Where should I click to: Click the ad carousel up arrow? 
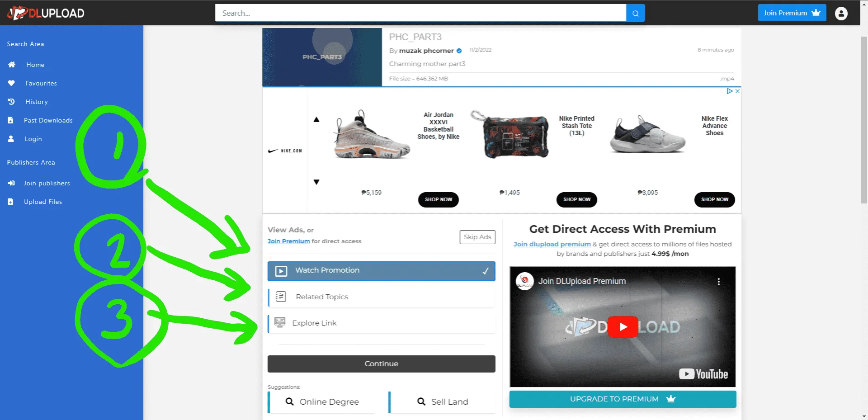click(316, 119)
